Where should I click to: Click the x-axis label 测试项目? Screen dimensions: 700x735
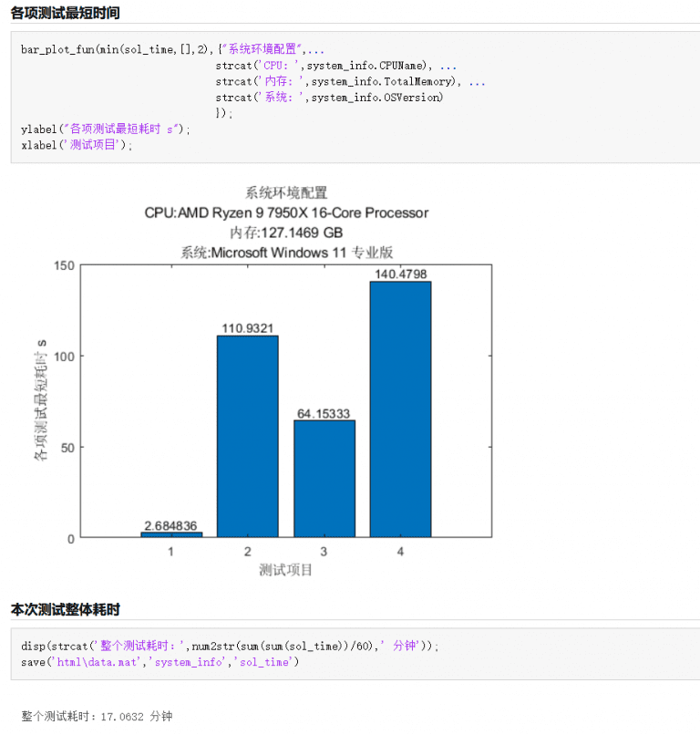coord(286,570)
